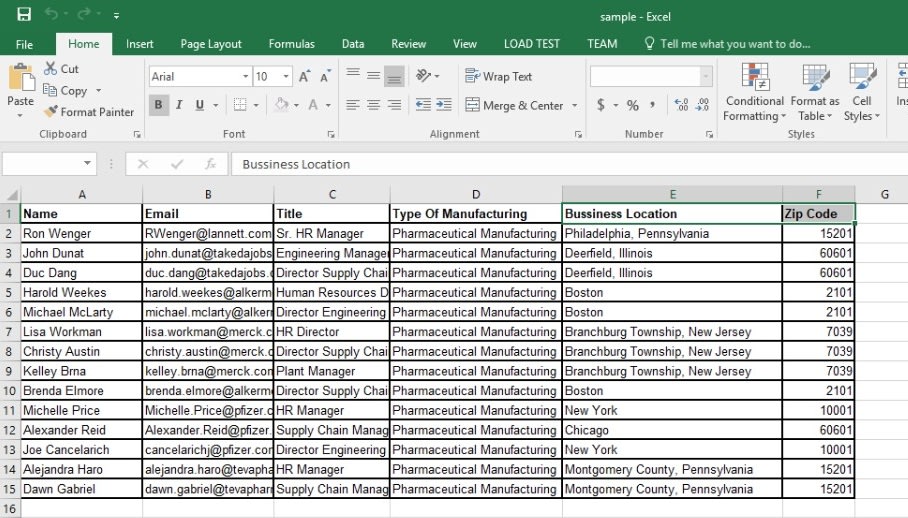Viewport: 908px width, 518px height.
Task: Increase font size with the larger A icon
Action: 306,77
